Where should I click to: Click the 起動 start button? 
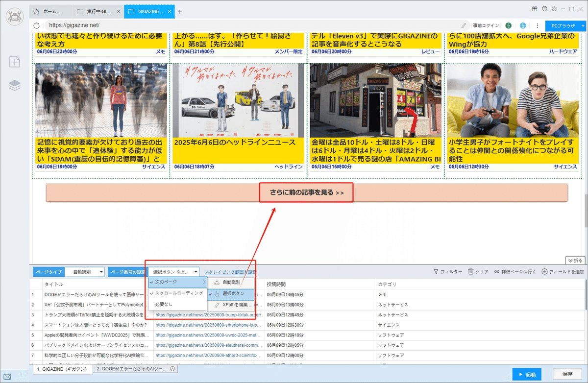[x=527, y=374]
